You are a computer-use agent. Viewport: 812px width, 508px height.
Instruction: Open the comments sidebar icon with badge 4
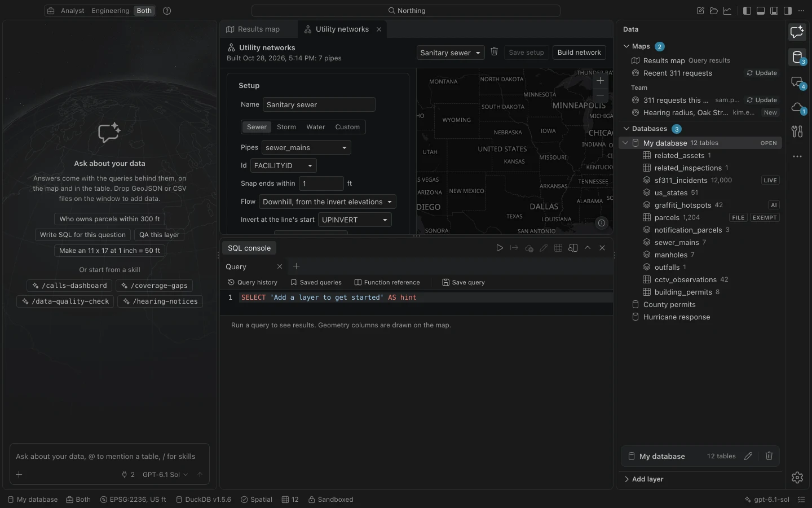click(797, 82)
